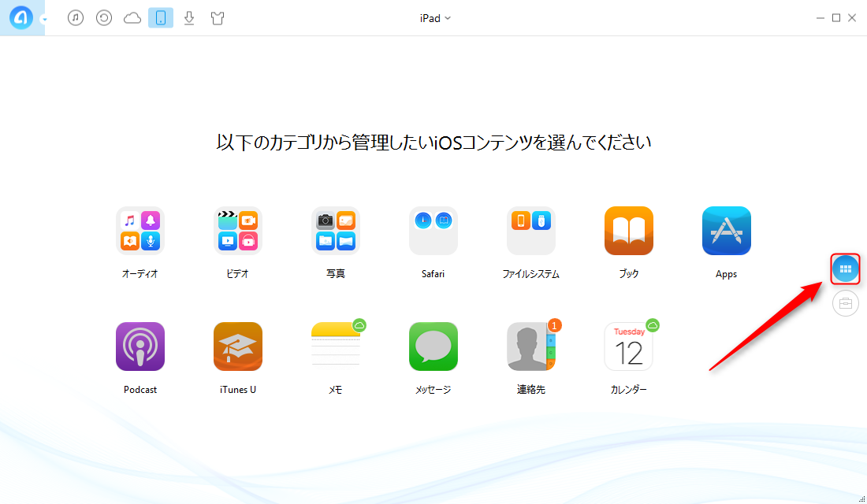Open the ビデオ (Video) category
The width and height of the screenshot is (867, 504).
[x=238, y=231]
